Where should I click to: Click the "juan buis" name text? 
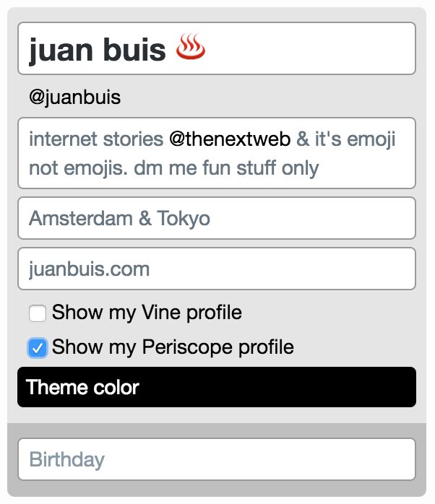pos(98,50)
